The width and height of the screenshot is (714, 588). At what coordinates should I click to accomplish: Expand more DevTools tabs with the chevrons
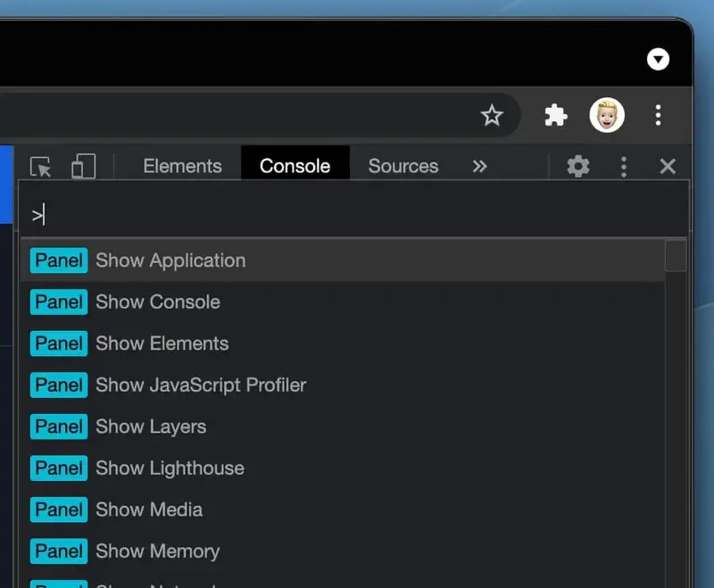pos(479,166)
